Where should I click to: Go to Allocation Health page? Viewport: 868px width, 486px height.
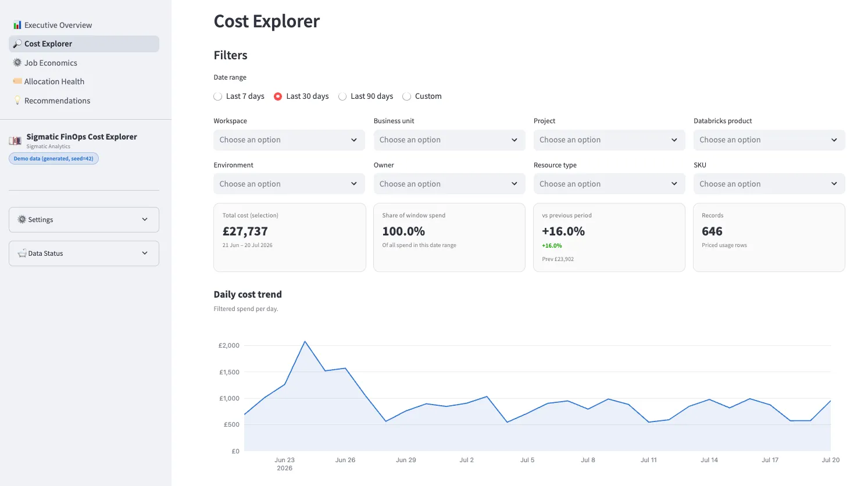[x=84, y=81]
